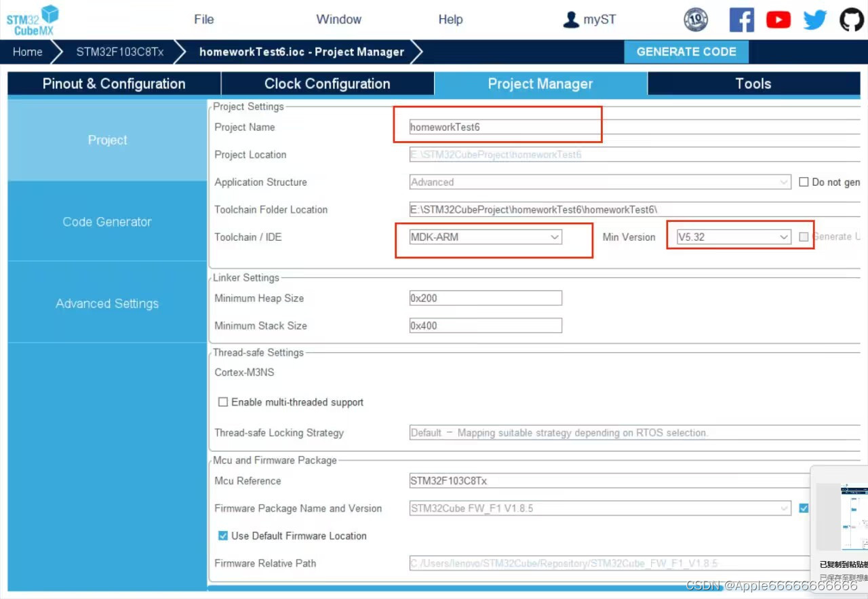Click the Project Name input field
Image resolution: width=868 pixels, height=599 pixels.
634,127
